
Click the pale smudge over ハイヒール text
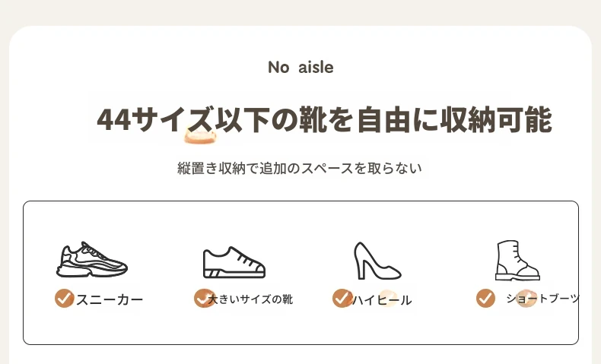[386, 298]
